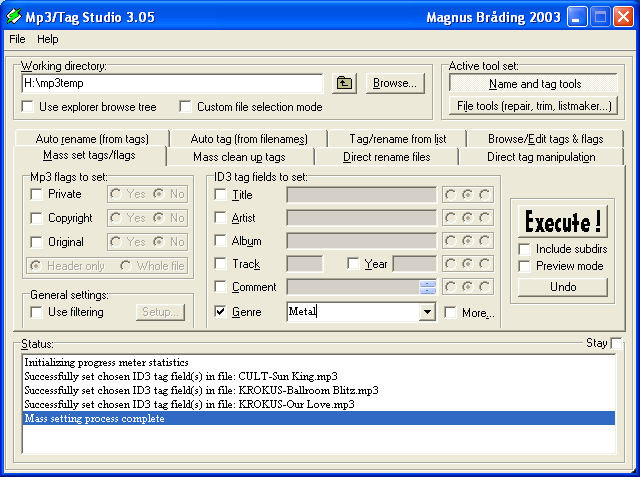The width and height of the screenshot is (640, 477).
Task: Check the Artist tag field checkbox
Action: (221, 218)
